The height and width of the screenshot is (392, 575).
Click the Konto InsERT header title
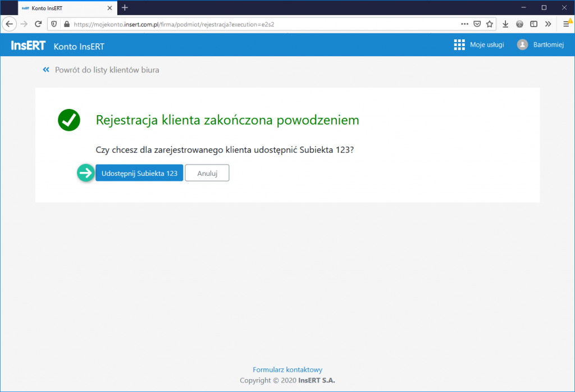pos(79,47)
